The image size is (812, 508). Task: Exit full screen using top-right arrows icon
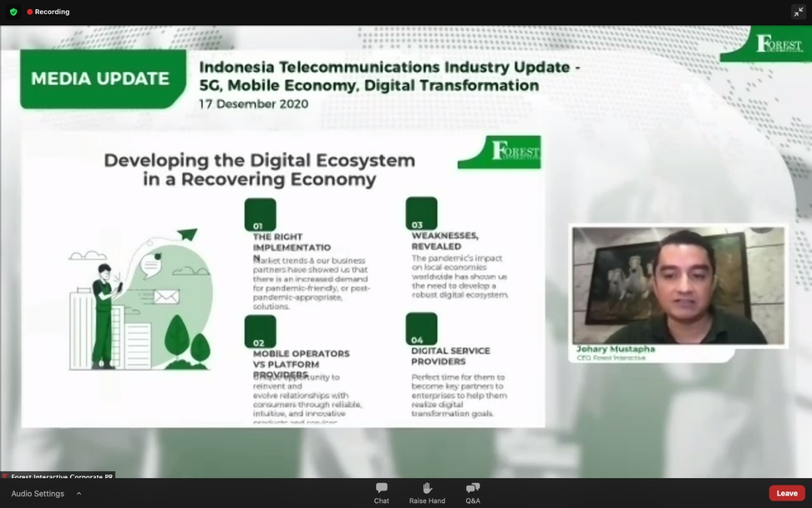pyautogui.click(x=798, y=12)
